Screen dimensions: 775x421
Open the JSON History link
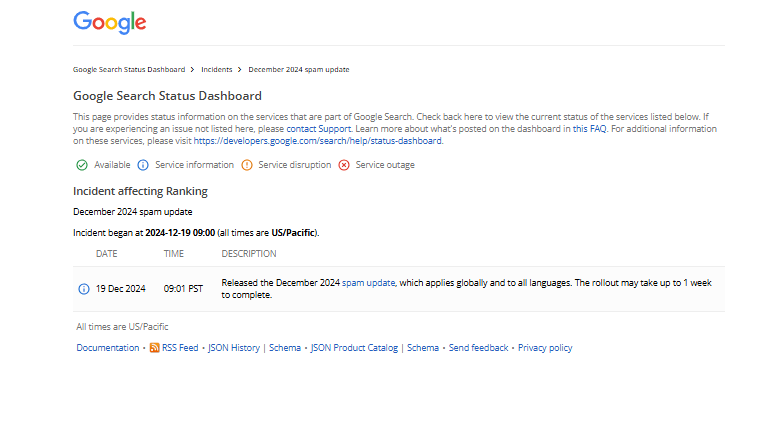[234, 348]
